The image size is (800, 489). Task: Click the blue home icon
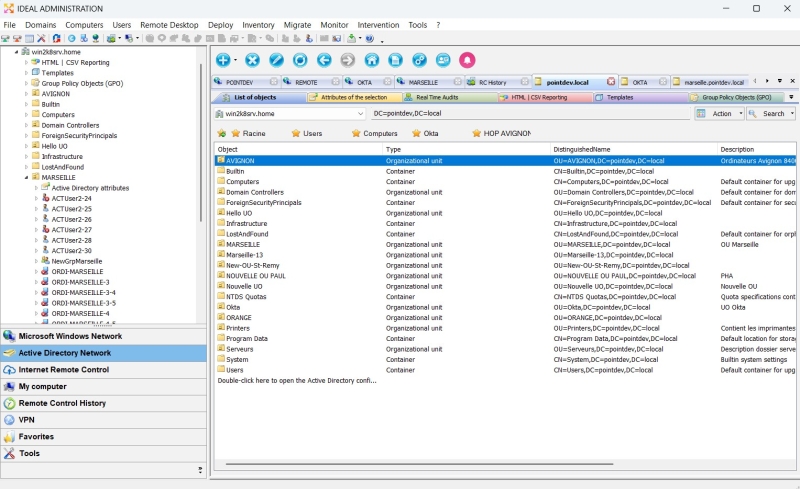click(x=372, y=60)
